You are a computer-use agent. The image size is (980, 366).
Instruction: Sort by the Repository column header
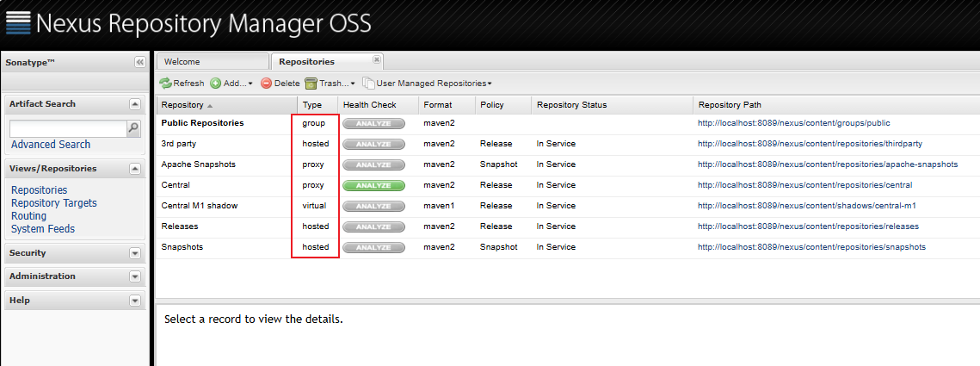pos(227,105)
